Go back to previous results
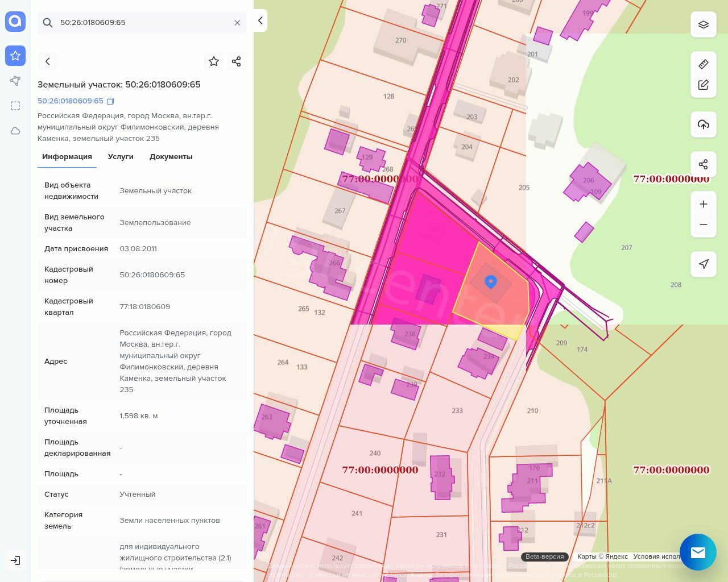Screen dimensions: 728x582 pyautogui.click(x=48, y=61)
